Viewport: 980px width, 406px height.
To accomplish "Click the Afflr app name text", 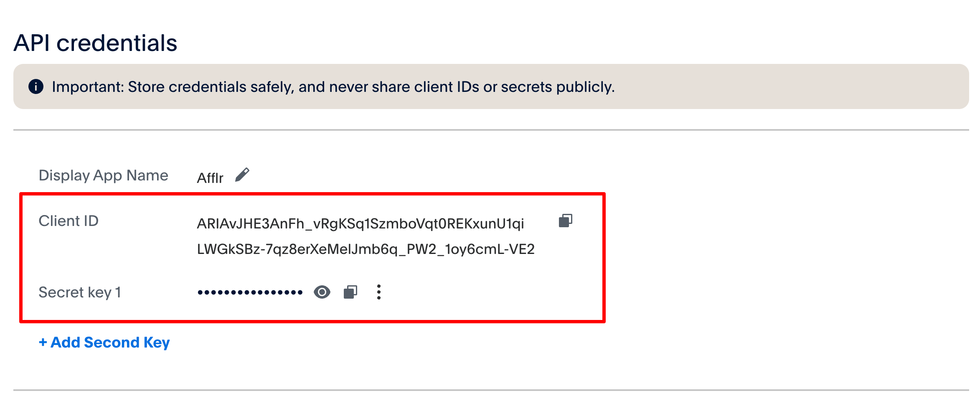I will click(210, 178).
